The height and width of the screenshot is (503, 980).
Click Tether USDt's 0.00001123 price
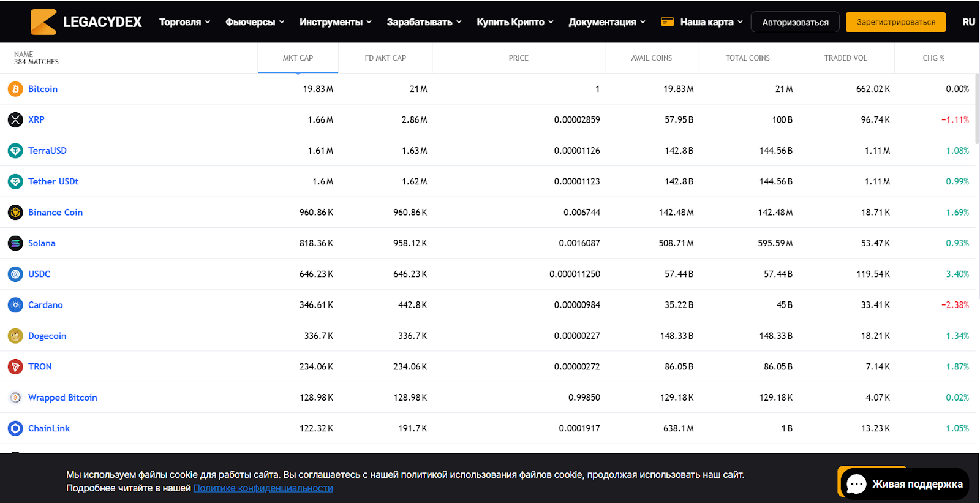(x=577, y=181)
